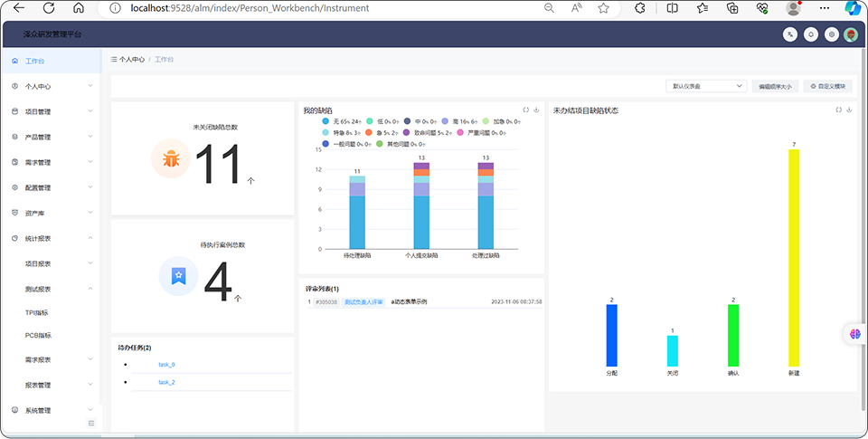
Task: Click the sidebar collapse icon at bottom
Action: coord(90,424)
